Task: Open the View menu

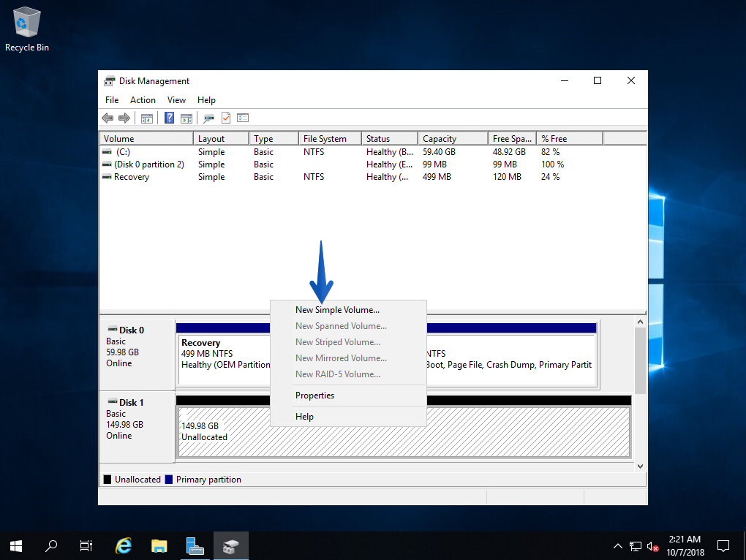Action: (x=176, y=100)
